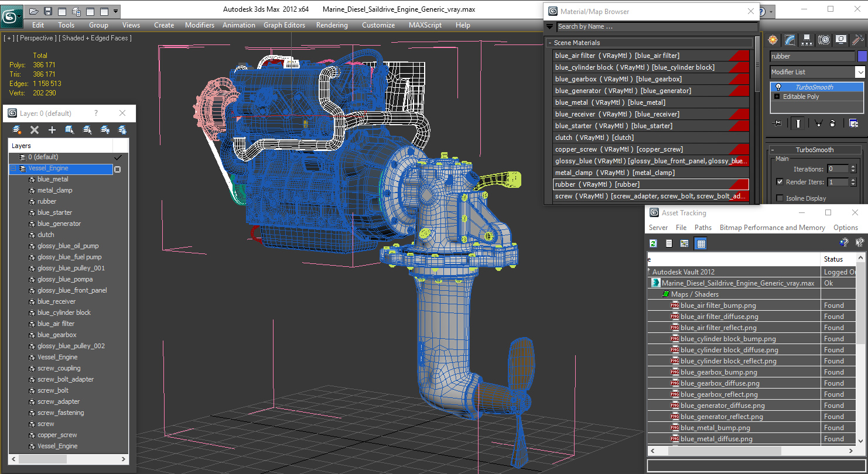This screenshot has width=868, height=474.
Task: Collapse the Vessel_Engine layer tree
Action: point(13,169)
